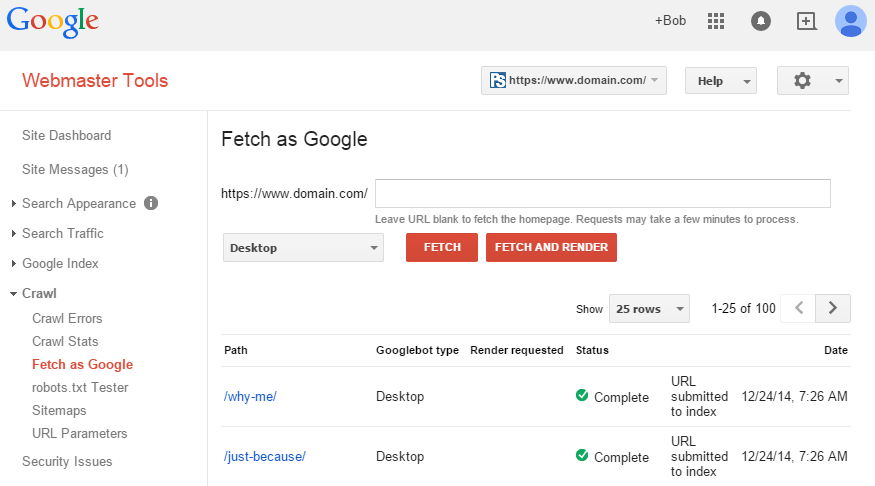Open the /why-me/ path link
Image resolution: width=875 pixels, height=486 pixels.
(x=251, y=397)
